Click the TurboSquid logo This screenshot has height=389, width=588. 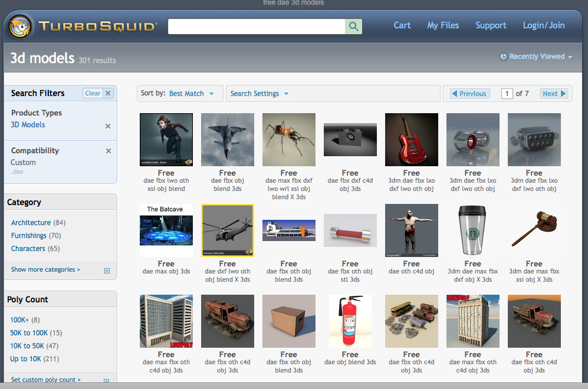83,25
